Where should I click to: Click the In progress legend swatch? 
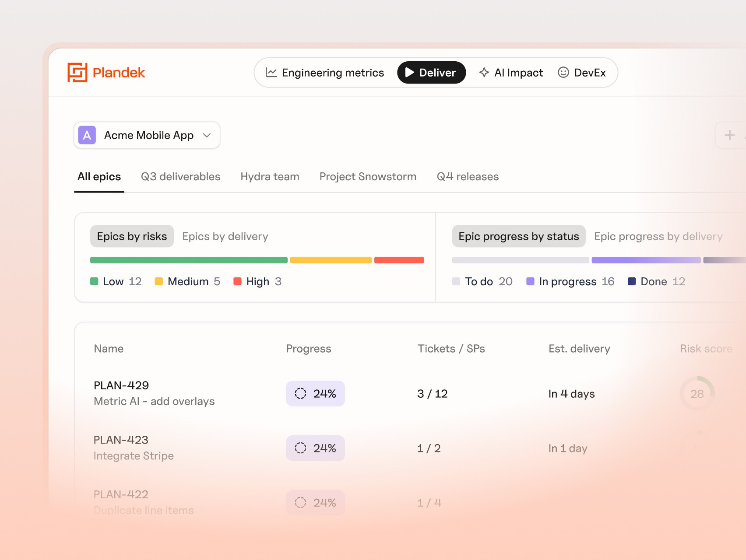(x=530, y=281)
